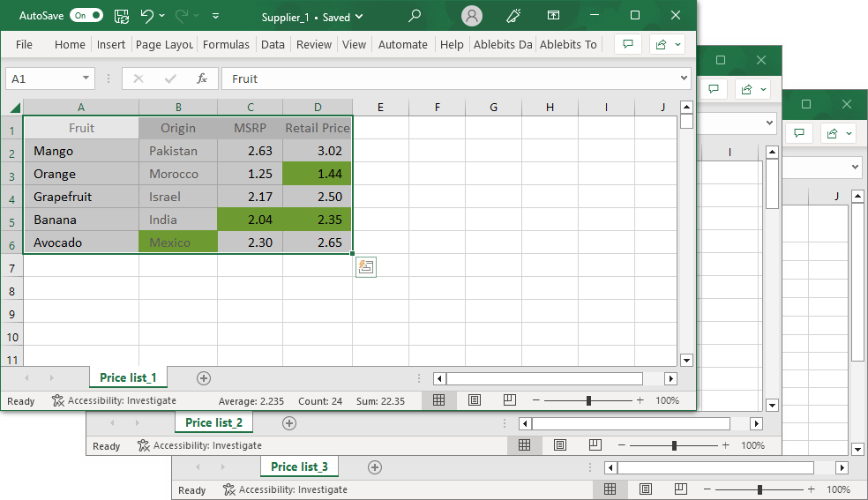Open the Undo history dropdown arrow
Image resolution: width=868 pixels, height=500 pixels.
coord(161,16)
